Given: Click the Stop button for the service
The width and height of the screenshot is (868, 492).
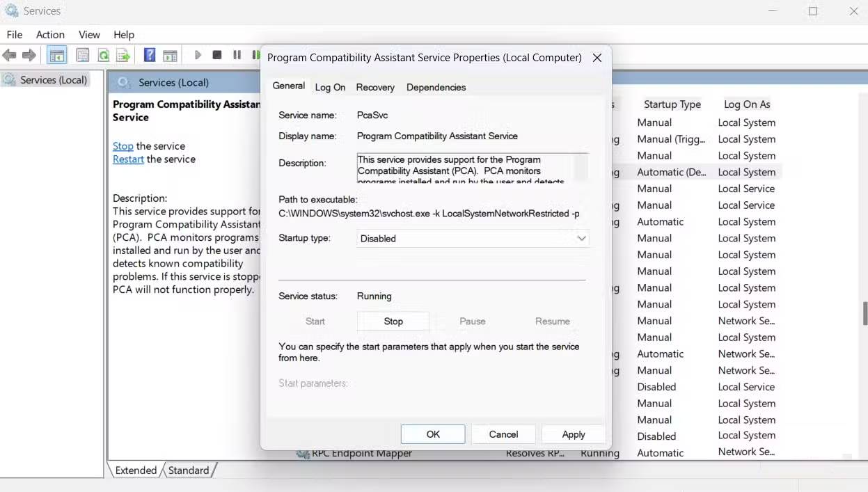Looking at the screenshot, I should [x=393, y=321].
